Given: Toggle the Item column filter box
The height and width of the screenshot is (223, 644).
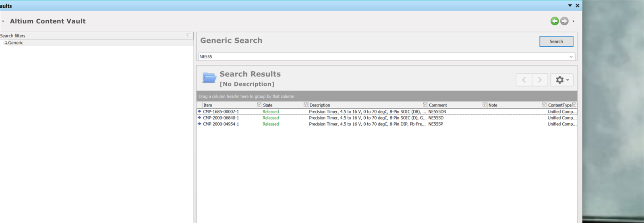Looking at the screenshot, I should click(x=259, y=105).
